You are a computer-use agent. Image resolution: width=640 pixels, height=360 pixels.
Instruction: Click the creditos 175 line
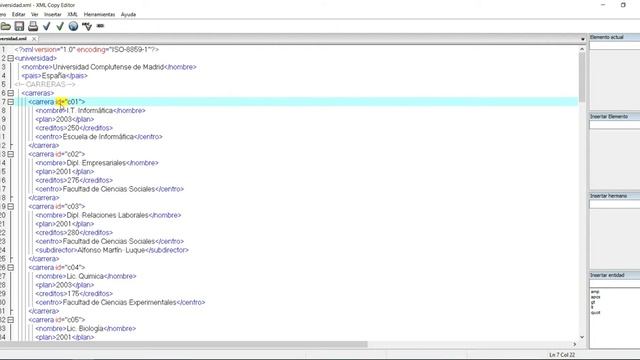coord(74,294)
